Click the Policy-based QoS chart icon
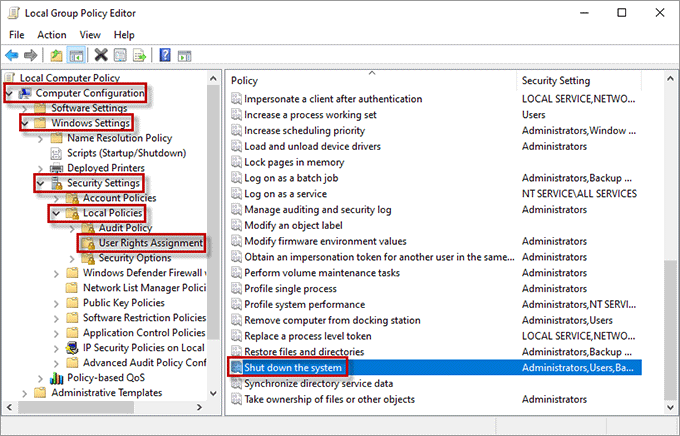The width and height of the screenshot is (680, 436). point(56,378)
